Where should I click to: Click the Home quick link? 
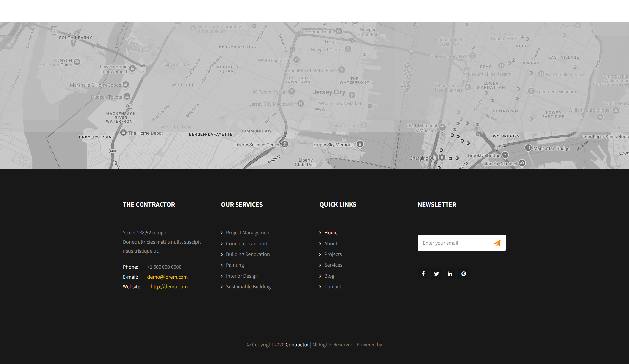point(330,232)
